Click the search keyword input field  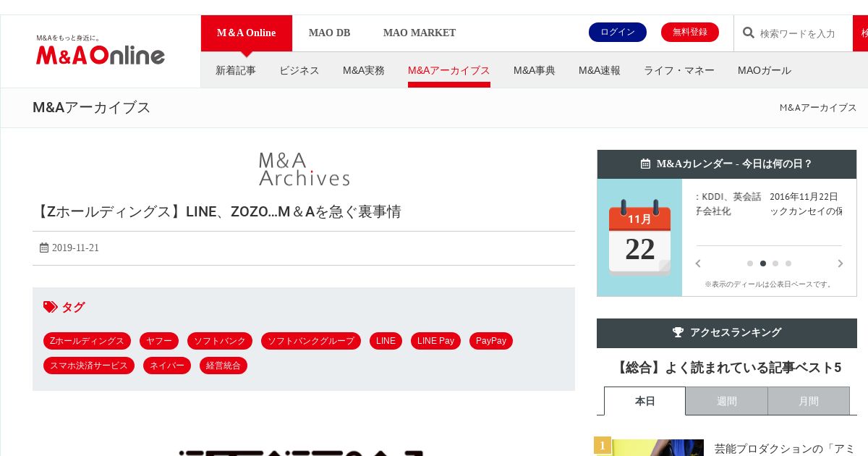point(803,33)
